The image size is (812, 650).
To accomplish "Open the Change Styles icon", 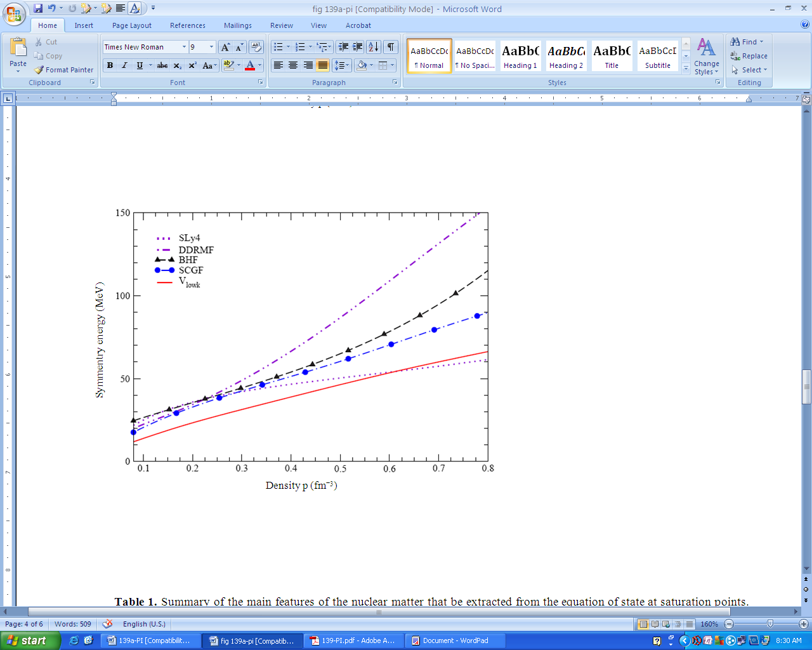I will coord(706,56).
